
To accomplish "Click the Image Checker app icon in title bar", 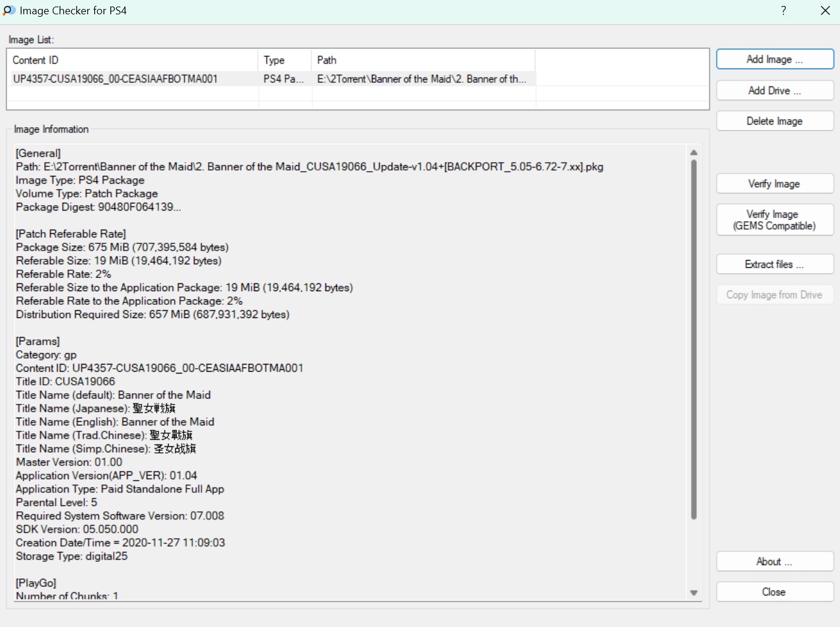I will click(9, 11).
